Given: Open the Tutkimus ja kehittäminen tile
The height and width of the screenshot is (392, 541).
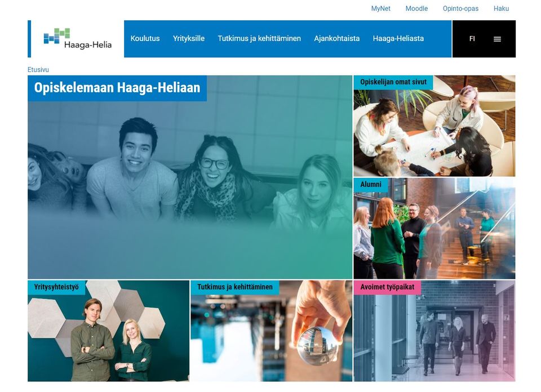Looking at the screenshot, I should click(x=272, y=332).
